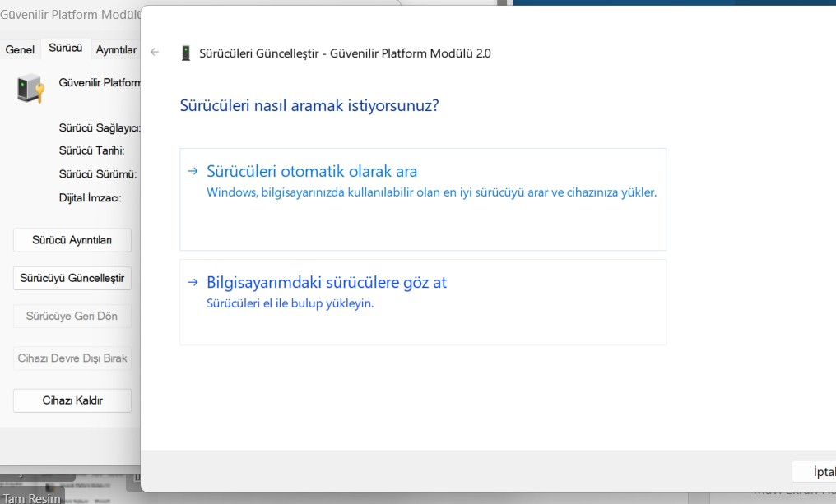The height and width of the screenshot is (504, 836).
Task: Click the 'Windows, bilgisayarınızda kullanılabilir' description text
Action: pos(431,192)
